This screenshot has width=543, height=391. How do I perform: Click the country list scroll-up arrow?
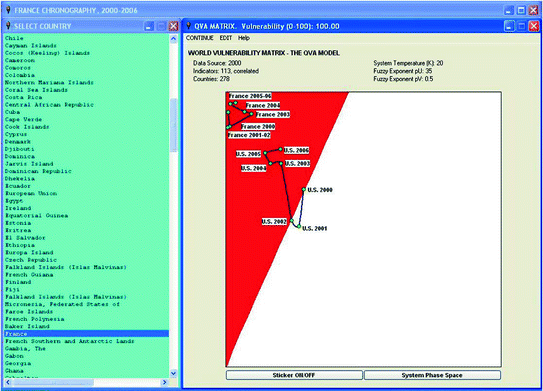pos(173,39)
